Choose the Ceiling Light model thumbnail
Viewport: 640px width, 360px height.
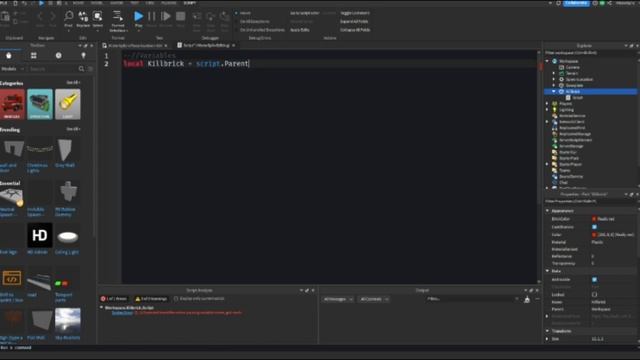(x=68, y=237)
